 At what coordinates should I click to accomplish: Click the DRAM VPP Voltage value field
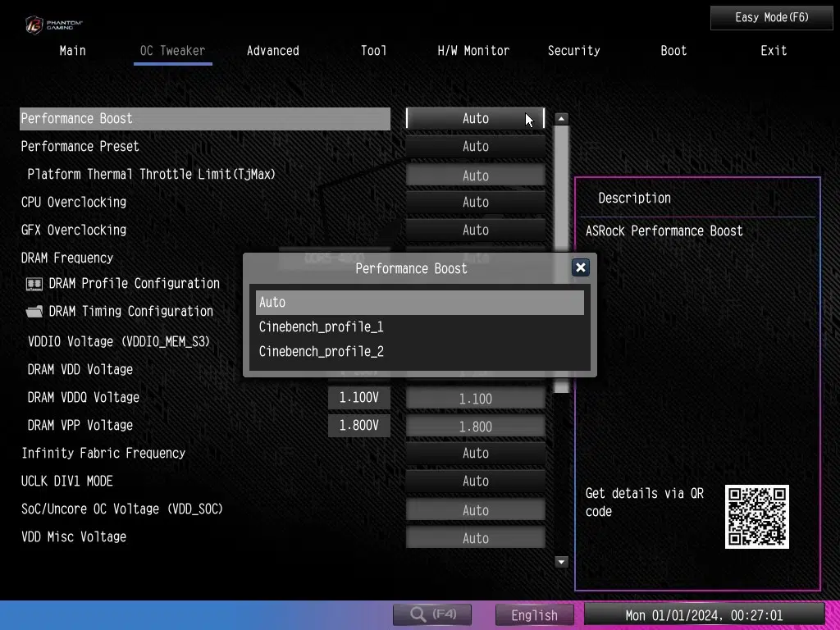[475, 427]
